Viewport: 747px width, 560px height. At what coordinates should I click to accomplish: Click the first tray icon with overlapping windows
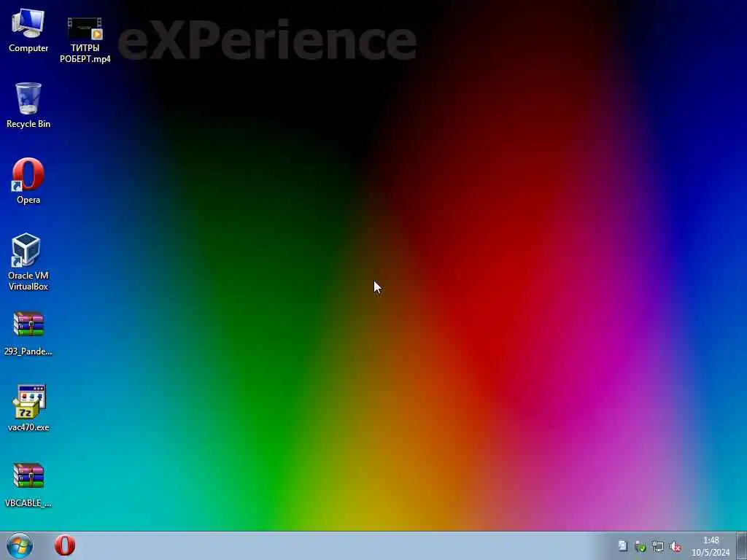click(x=623, y=546)
